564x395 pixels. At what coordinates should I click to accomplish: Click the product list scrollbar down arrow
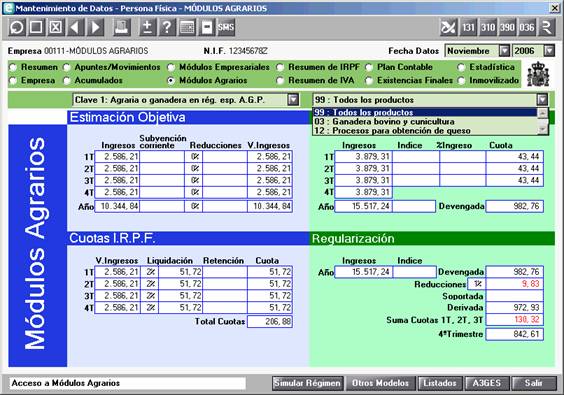tap(542, 129)
